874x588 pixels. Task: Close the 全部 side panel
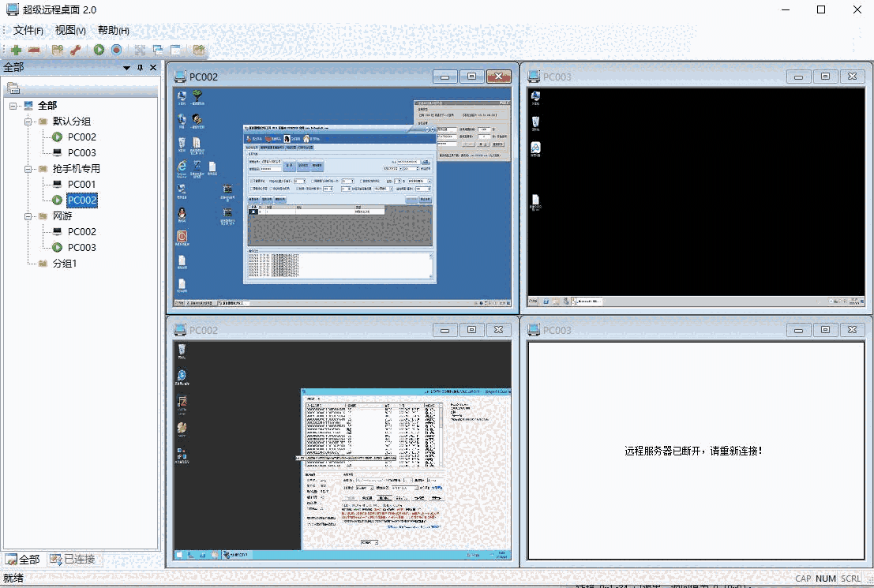click(153, 67)
